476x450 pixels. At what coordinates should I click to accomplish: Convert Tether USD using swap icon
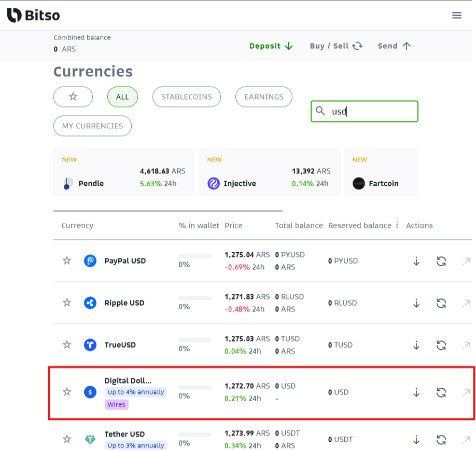pos(441,440)
